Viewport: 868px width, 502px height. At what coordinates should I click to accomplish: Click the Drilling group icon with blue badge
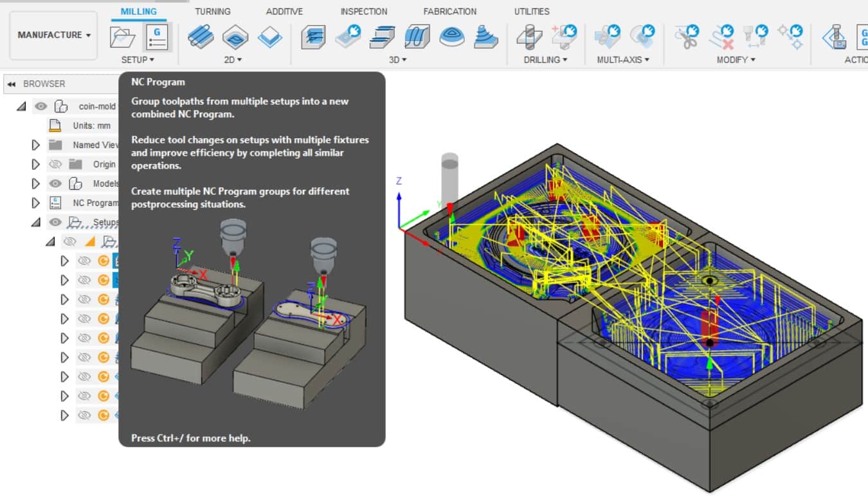pos(564,36)
